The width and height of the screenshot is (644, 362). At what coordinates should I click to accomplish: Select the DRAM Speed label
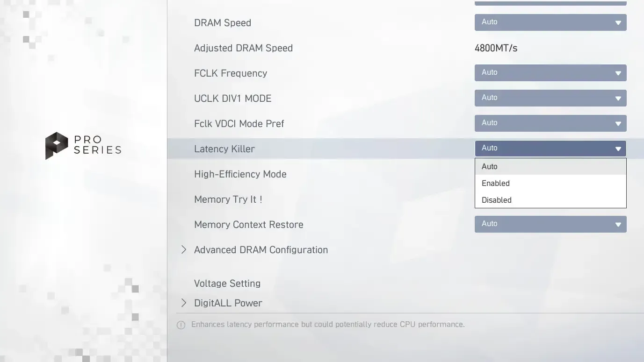click(x=223, y=23)
